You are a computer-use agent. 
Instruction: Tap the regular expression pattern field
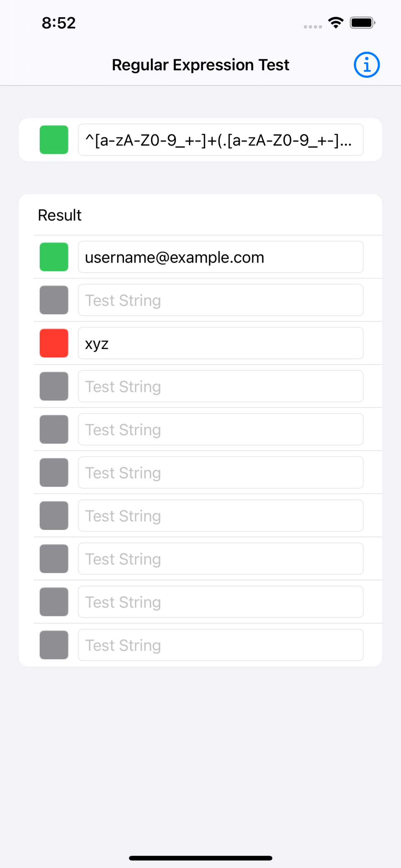220,140
